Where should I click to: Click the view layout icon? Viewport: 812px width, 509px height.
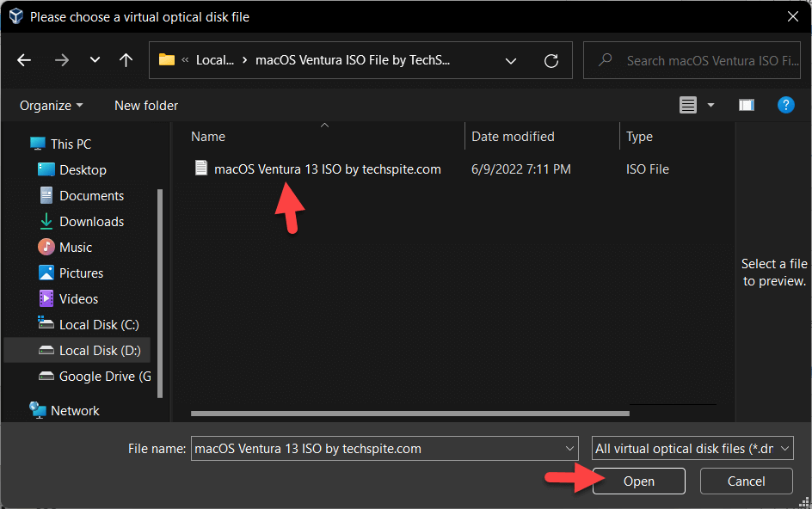pos(688,105)
